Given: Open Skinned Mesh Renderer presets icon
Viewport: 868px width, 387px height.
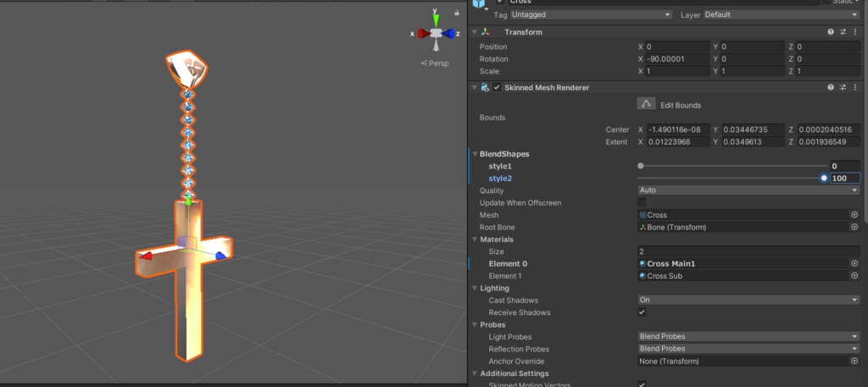Looking at the screenshot, I should pyautogui.click(x=843, y=87).
